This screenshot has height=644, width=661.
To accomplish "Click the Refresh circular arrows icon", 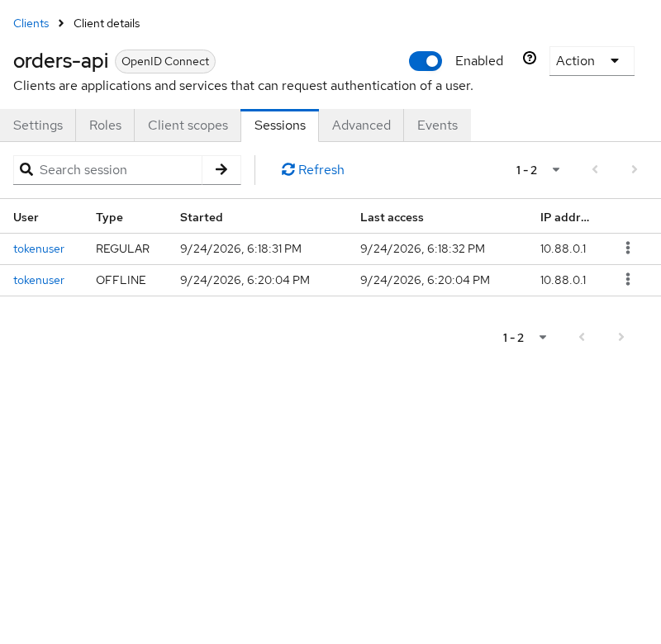I will tap(288, 170).
